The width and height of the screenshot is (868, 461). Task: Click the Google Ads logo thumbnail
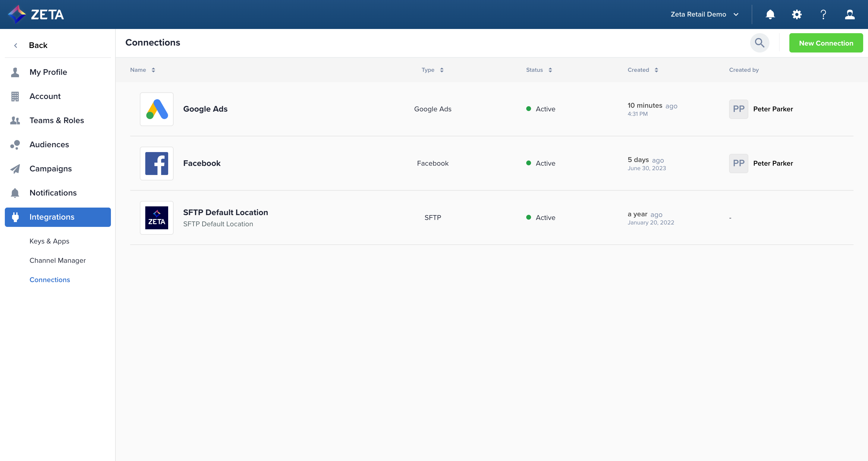point(157,109)
